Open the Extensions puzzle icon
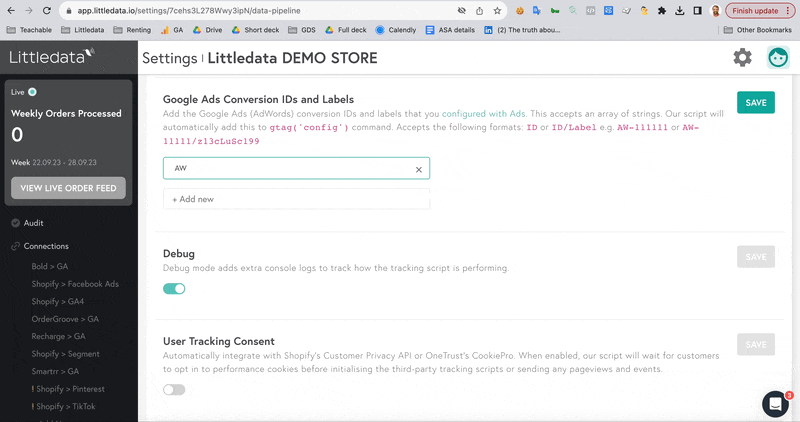Screen dimensions: 800x422 tap(662, 11)
